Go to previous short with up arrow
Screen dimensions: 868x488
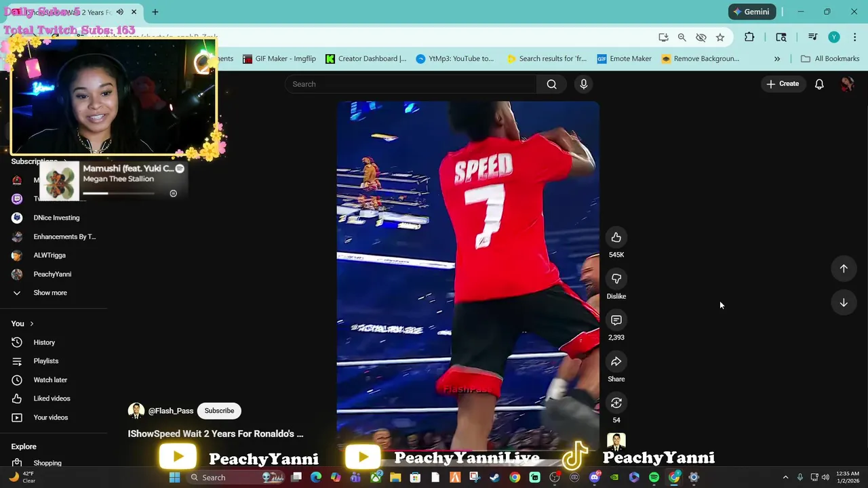coord(844,268)
